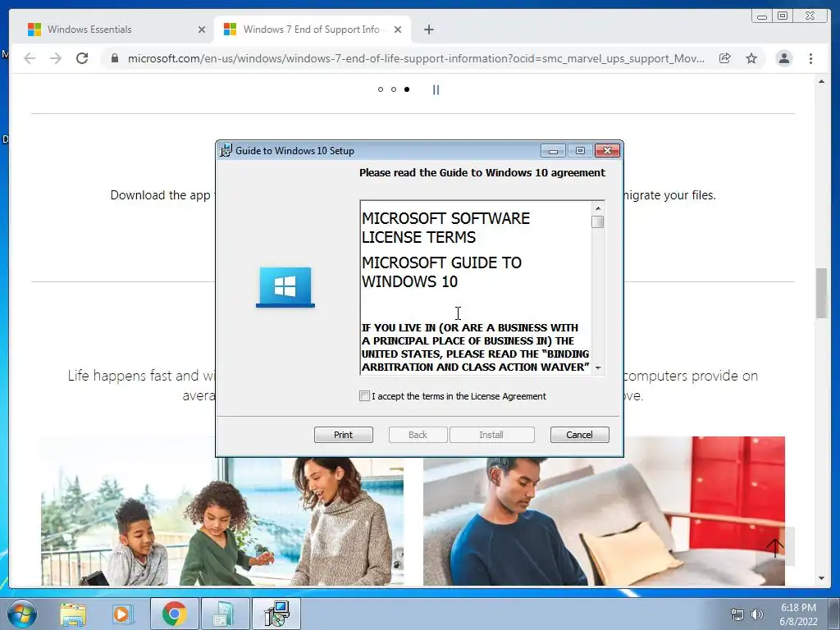
Task: Click the 'MICROSOFT GUIDE TO WINDOWS 10' text
Action: [441, 272]
